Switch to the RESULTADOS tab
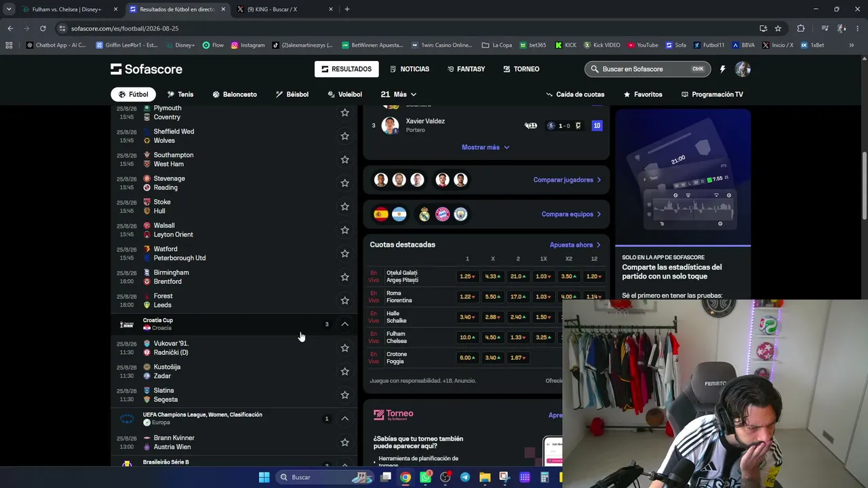The height and width of the screenshot is (488, 868). coord(347,69)
